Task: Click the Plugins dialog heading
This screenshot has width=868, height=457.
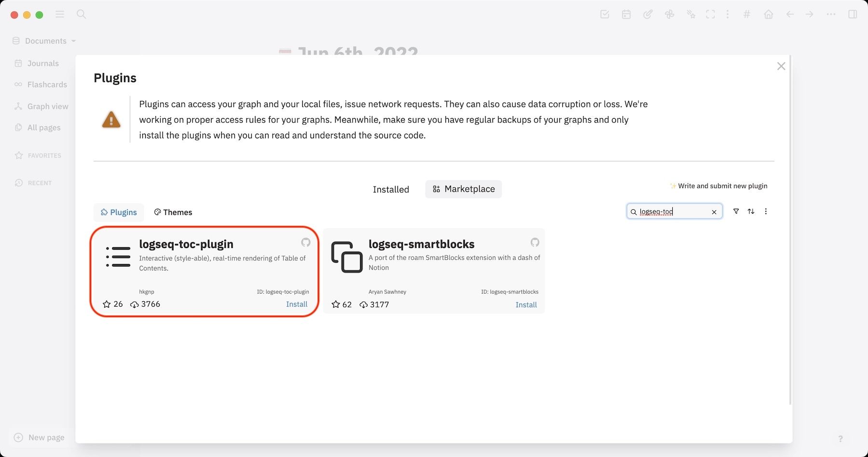Action: click(x=115, y=78)
